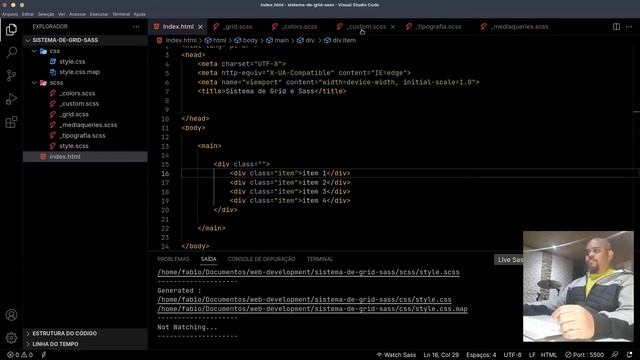Open _colors.scss in the explorer
The image size is (640, 360).
pyautogui.click(x=85, y=93)
